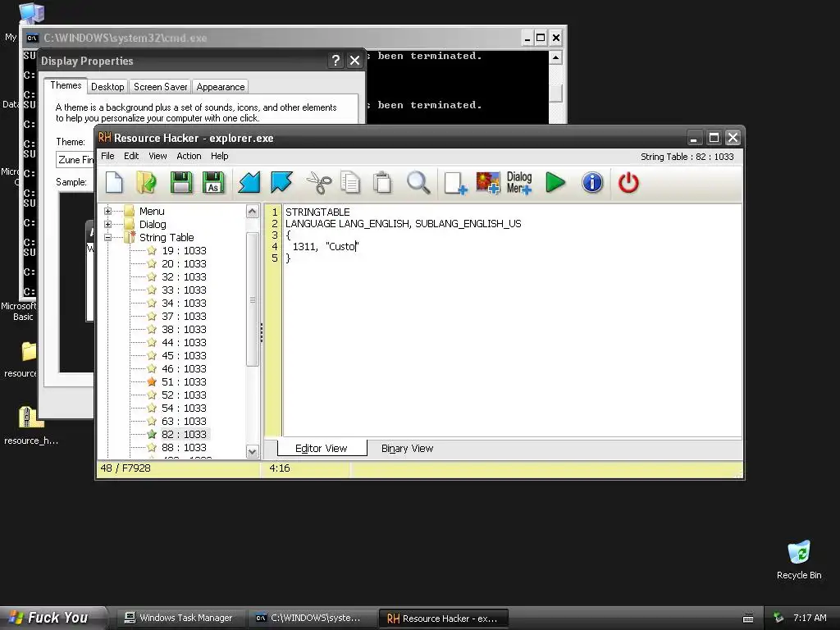This screenshot has width=840, height=630.
Task: Open the resource_h... zip file on desktop
Action: [31, 427]
